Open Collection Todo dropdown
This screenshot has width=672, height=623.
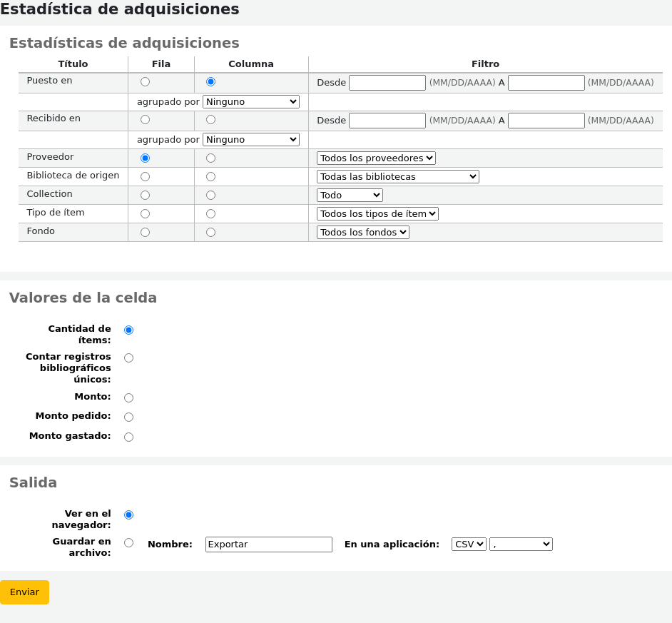click(x=350, y=195)
